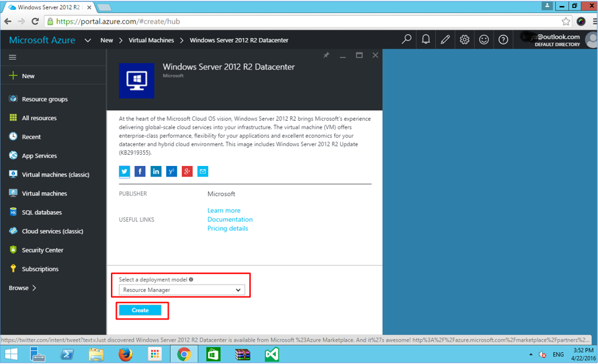Click the Virtual Machines breadcrumb
The height and width of the screenshot is (364, 598).
pyautogui.click(x=151, y=40)
